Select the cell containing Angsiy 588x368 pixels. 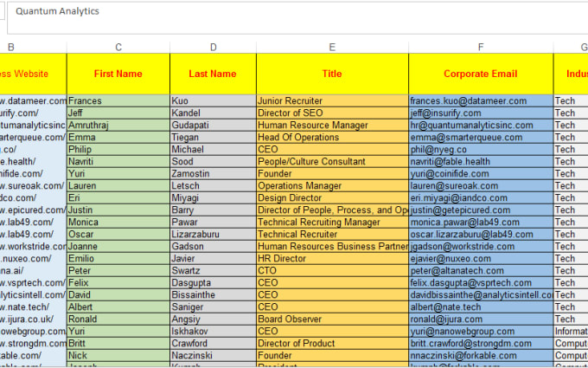pos(214,319)
